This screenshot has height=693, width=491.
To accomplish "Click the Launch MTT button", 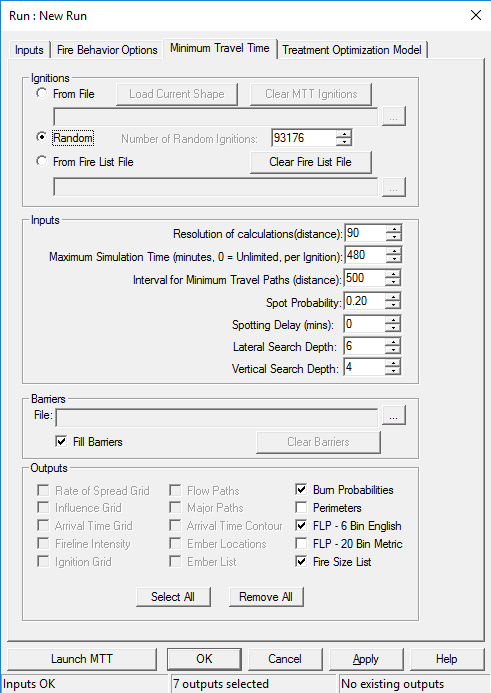I will tap(82, 659).
